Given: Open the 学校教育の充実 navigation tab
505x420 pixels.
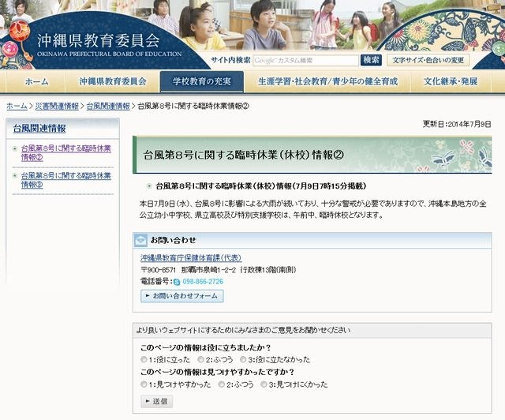Looking at the screenshot, I should (x=202, y=81).
